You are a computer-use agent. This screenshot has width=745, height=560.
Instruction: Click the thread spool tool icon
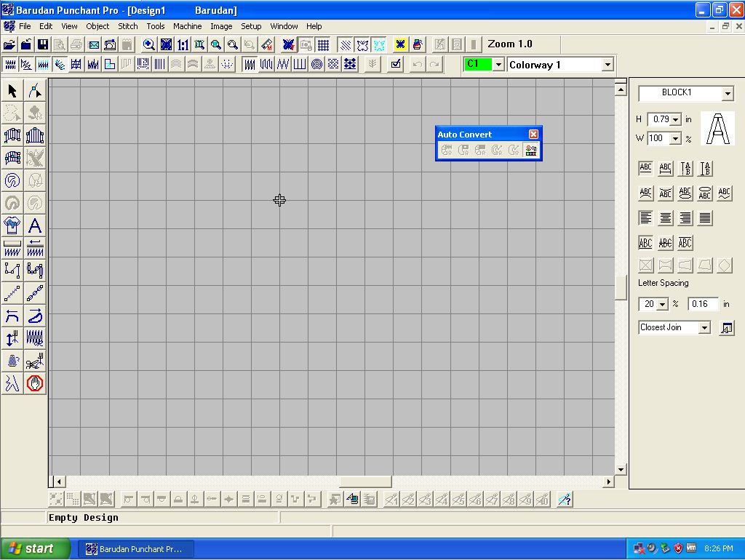pyautogui.click(x=12, y=361)
